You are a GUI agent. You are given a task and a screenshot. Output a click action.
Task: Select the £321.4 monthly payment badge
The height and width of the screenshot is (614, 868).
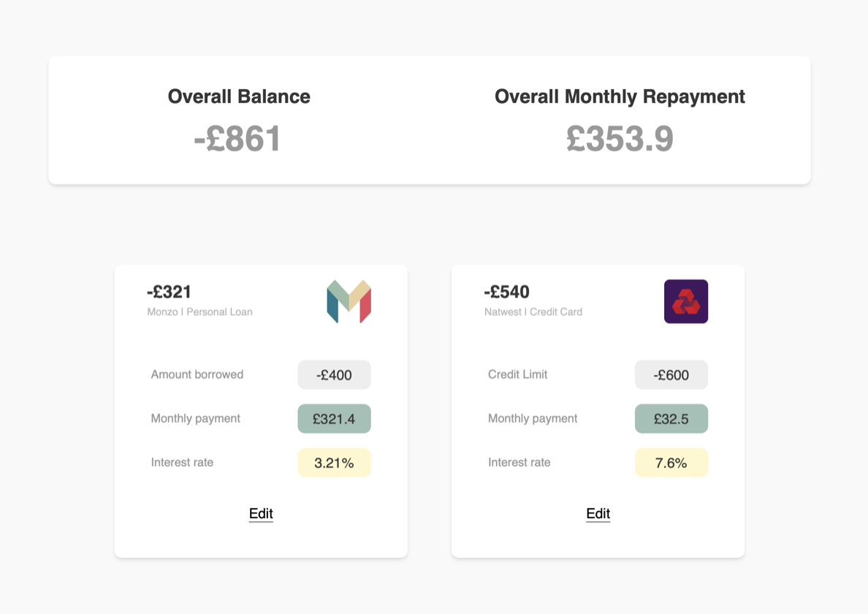(335, 419)
